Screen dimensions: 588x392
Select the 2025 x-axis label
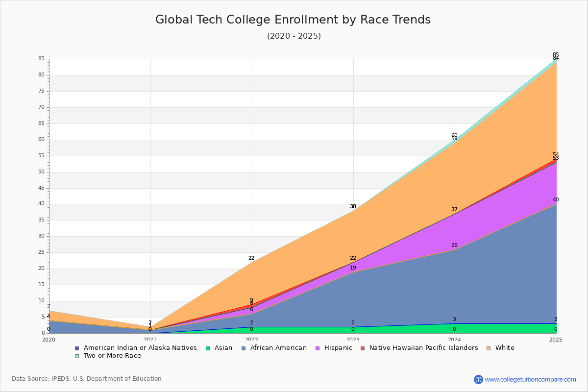556,339
